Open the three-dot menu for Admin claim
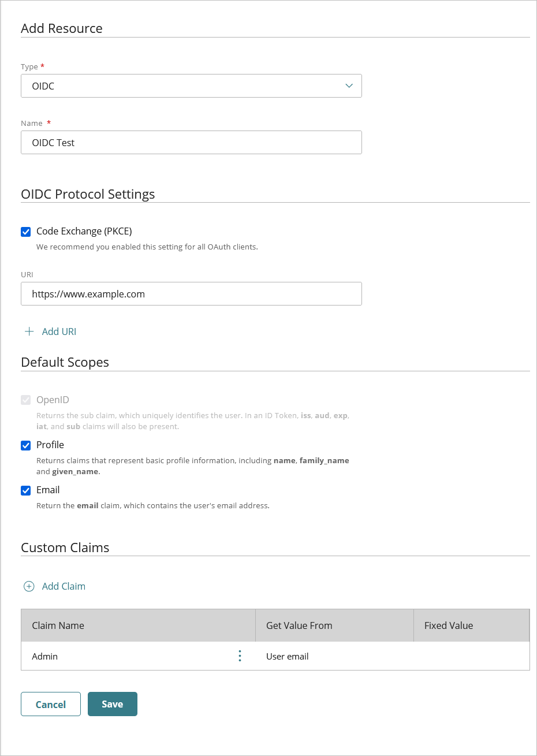 tap(240, 656)
